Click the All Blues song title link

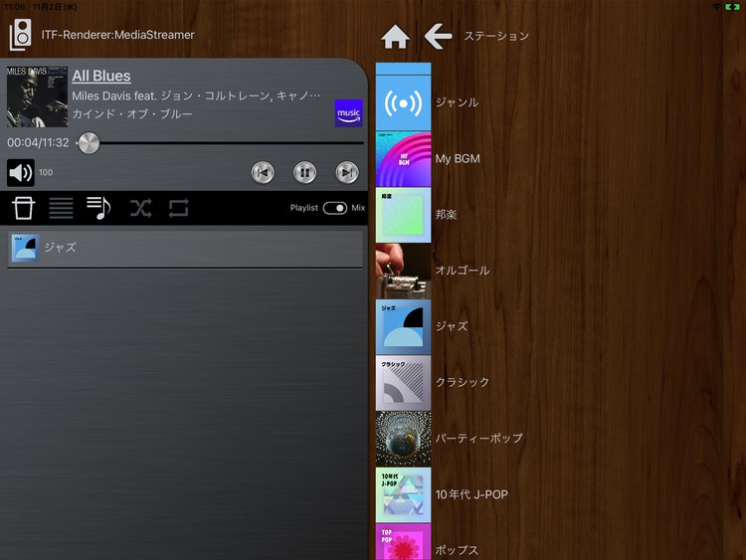point(101,76)
